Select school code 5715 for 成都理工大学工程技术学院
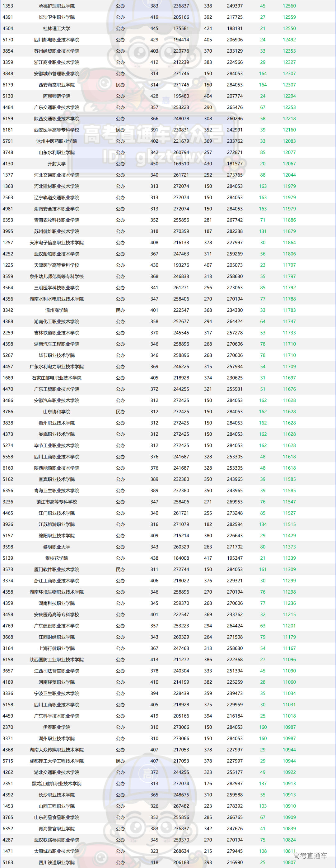 point(8,761)
